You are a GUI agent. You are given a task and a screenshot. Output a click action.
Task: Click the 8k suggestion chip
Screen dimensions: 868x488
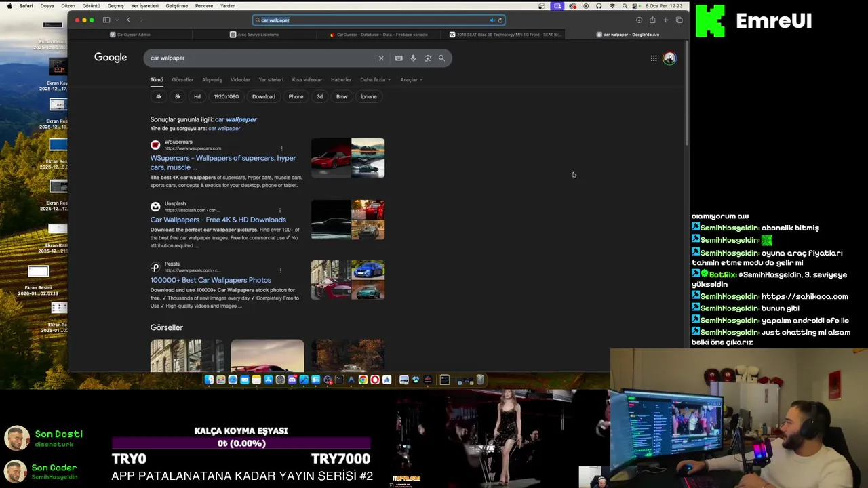click(x=178, y=96)
